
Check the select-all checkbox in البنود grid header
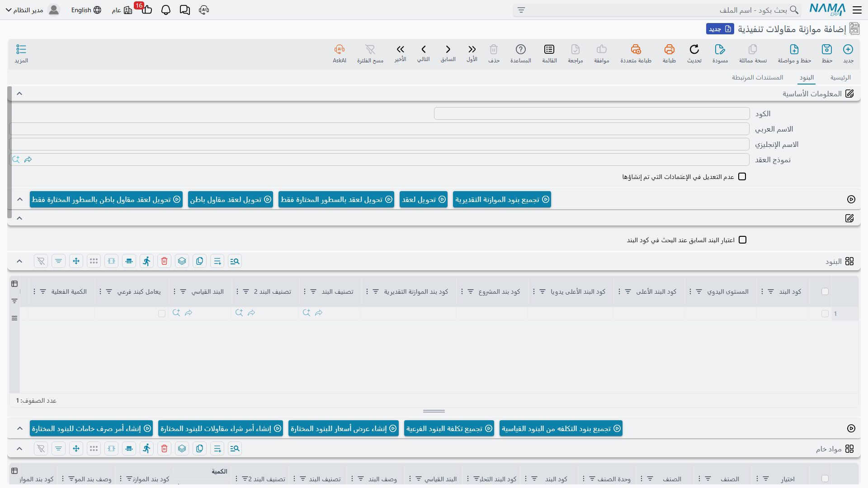click(825, 292)
